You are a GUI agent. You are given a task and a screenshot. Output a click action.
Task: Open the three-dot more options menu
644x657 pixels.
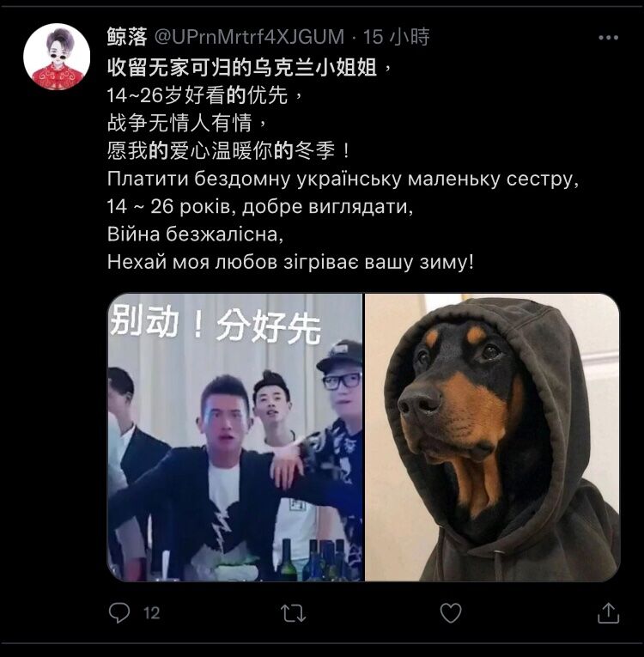tap(609, 37)
